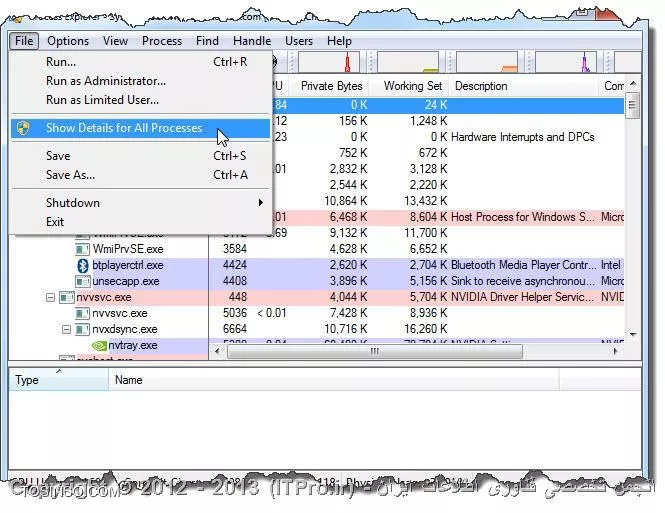Choose Run... from File menu

coord(140,62)
